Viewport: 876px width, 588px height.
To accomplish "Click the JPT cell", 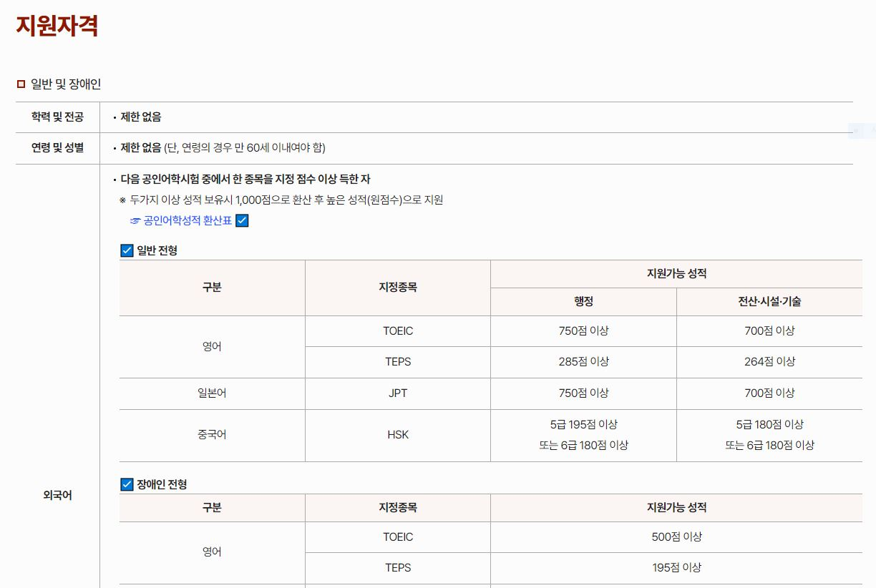I will click(398, 393).
